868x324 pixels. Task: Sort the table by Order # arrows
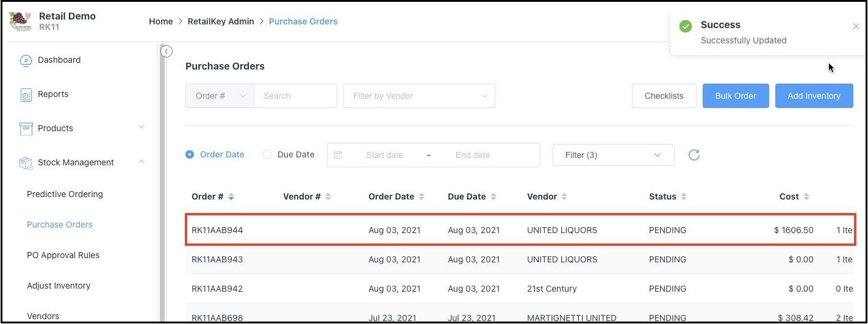click(231, 197)
